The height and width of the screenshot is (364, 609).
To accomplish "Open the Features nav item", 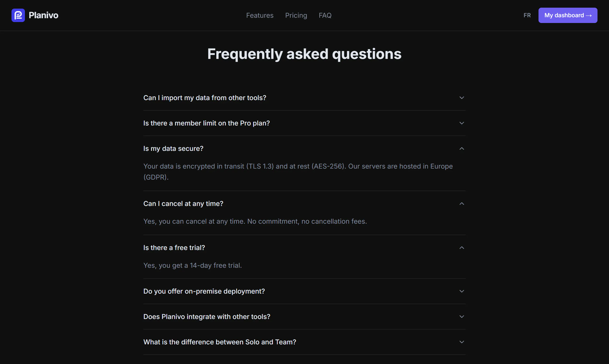I will pos(260,15).
